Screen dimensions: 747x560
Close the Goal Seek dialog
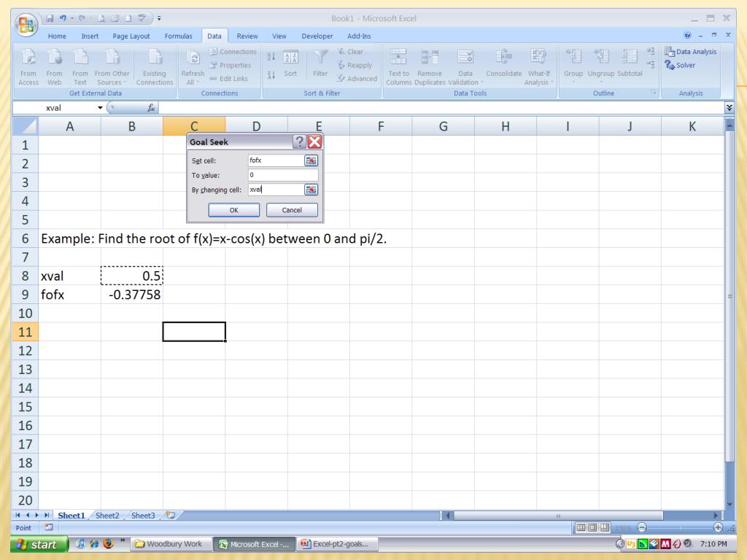[x=314, y=141]
